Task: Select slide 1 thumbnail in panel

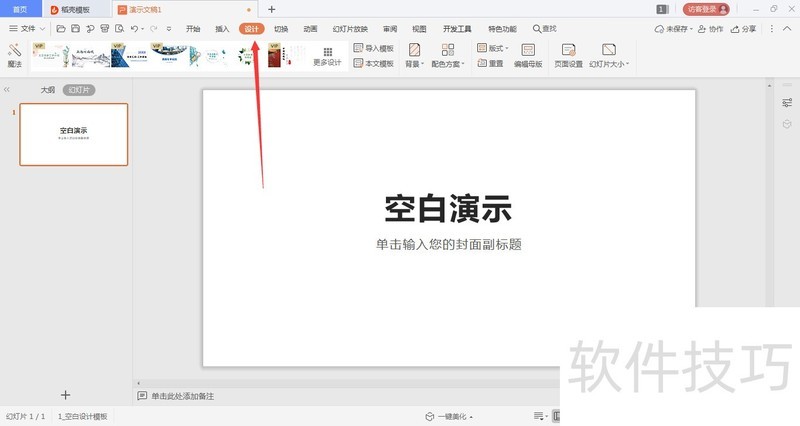Action: pyautogui.click(x=73, y=134)
